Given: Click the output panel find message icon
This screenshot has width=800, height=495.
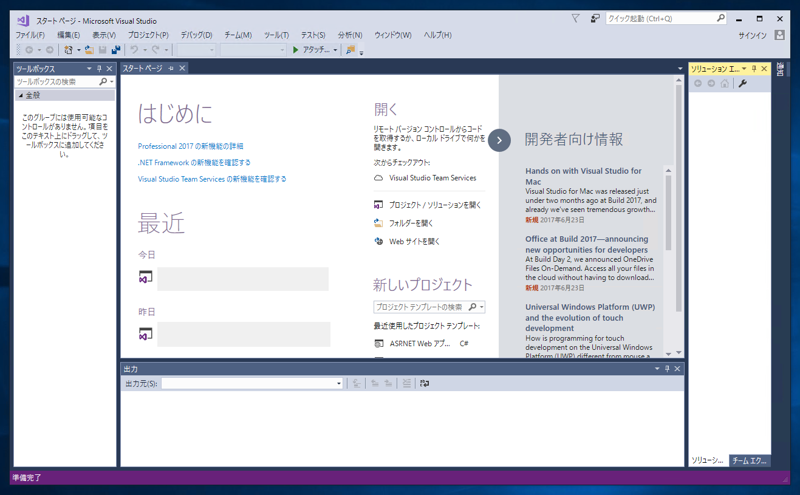Looking at the screenshot, I should coord(357,383).
